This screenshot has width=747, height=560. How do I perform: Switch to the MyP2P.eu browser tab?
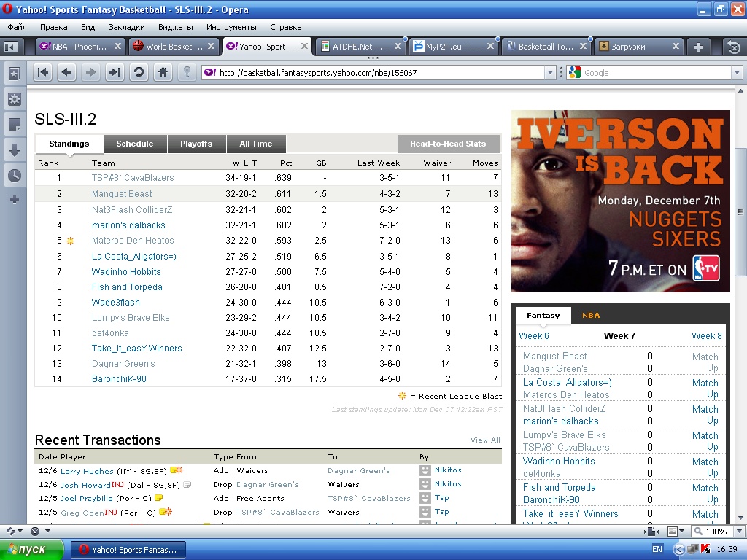point(453,47)
